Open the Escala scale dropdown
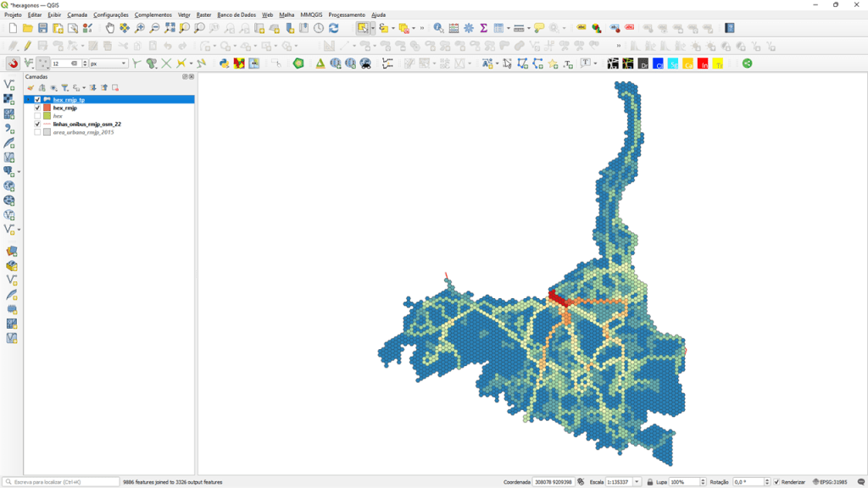This screenshot has height=488, width=868. click(637, 482)
